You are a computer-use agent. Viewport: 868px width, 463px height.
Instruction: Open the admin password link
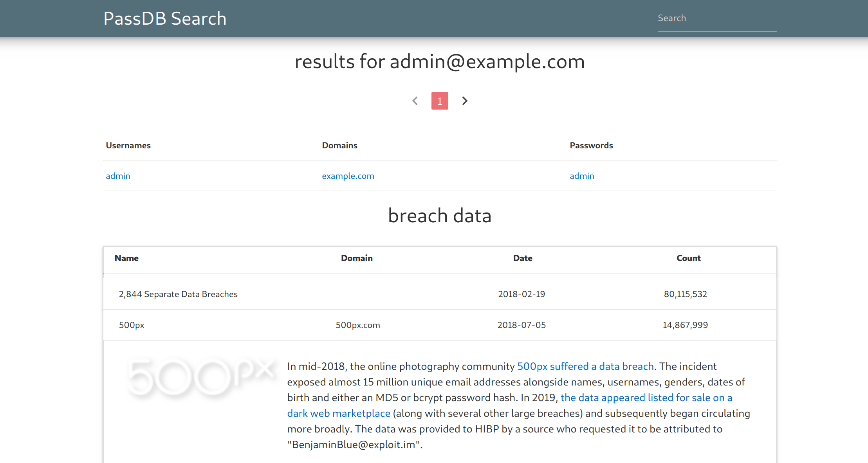tap(581, 176)
